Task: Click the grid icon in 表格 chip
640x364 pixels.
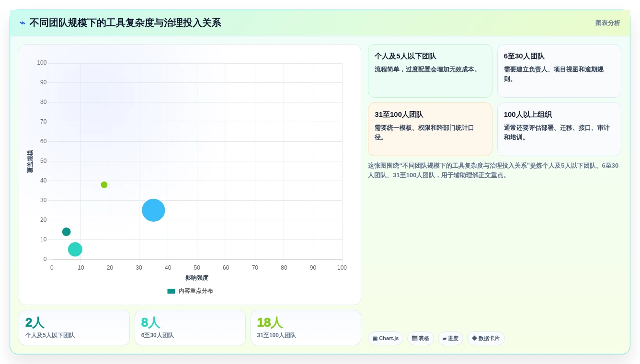Action: (414, 339)
